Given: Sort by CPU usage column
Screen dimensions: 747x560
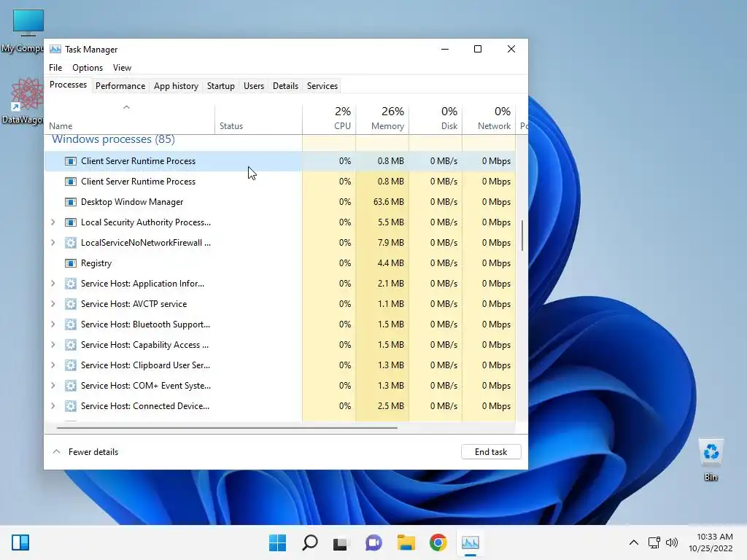Looking at the screenshot, I should click(329, 118).
